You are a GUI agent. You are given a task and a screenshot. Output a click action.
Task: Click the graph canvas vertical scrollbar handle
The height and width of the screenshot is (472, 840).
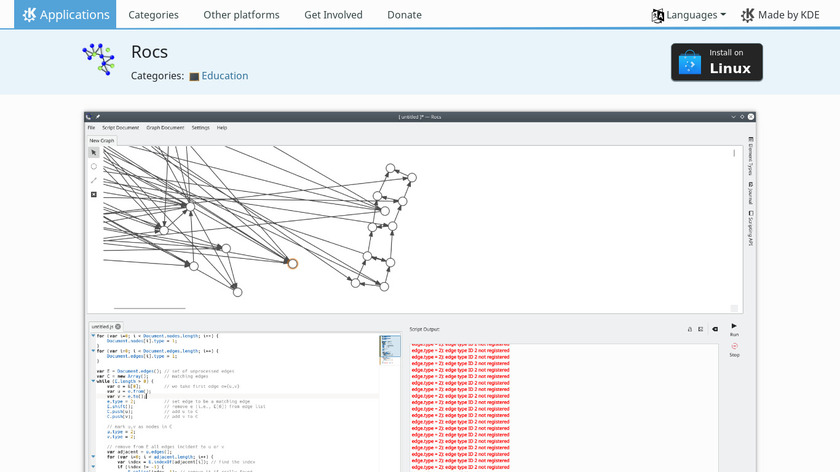(734, 153)
